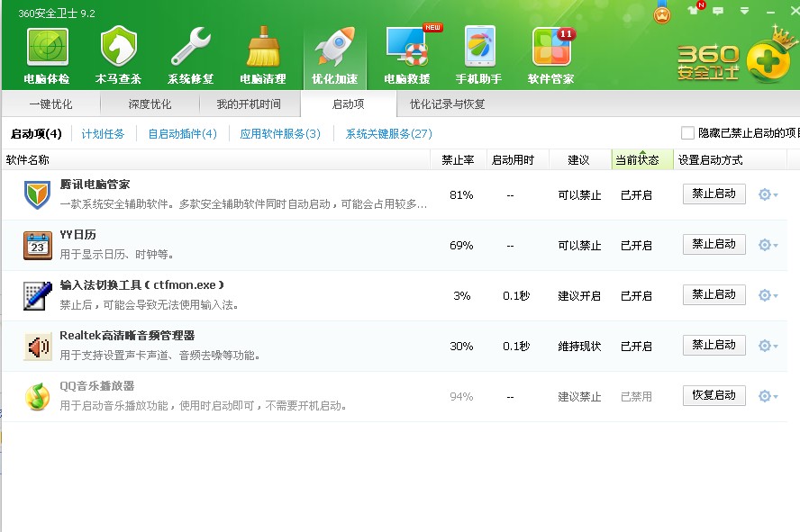Image resolution: width=800 pixels, height=532 pixels.
Task: Open 系统修复 wrench icon
Action: point(191,47)
